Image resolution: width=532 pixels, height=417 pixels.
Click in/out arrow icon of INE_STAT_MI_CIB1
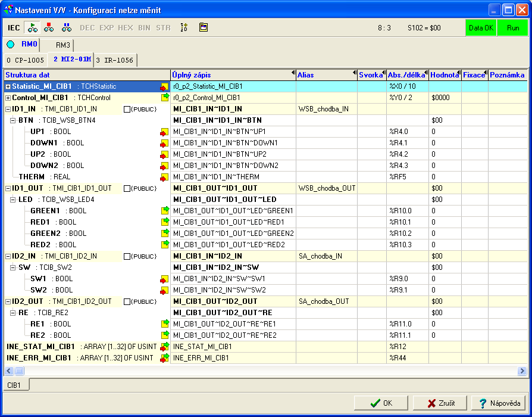click(x=165, y=347)
